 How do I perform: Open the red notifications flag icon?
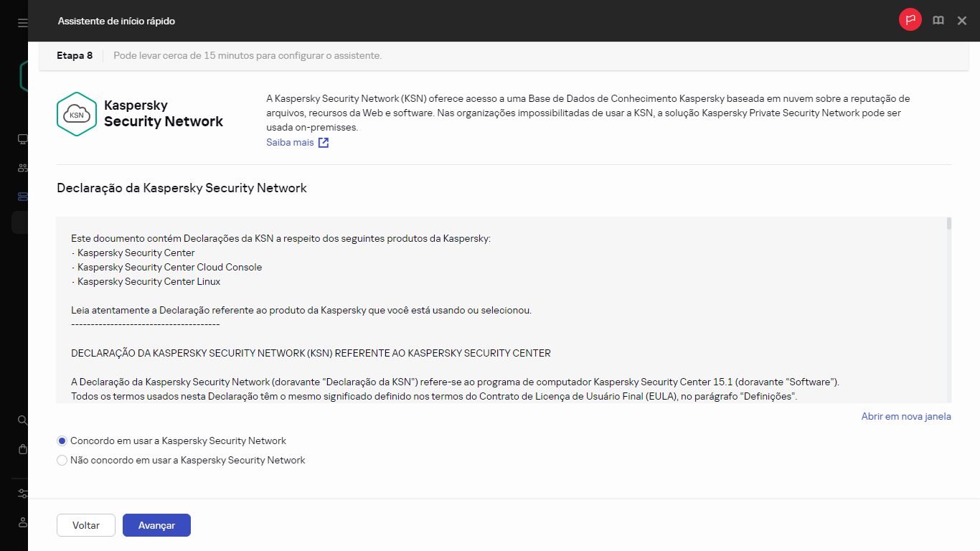(x=910, y=19)
